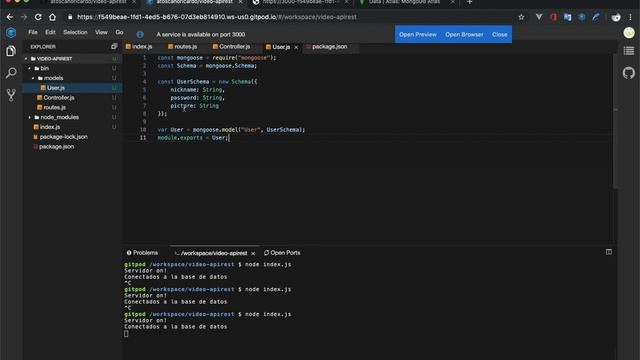Open the File menu
Screen dimensions: 640x360
pos(33,32)
